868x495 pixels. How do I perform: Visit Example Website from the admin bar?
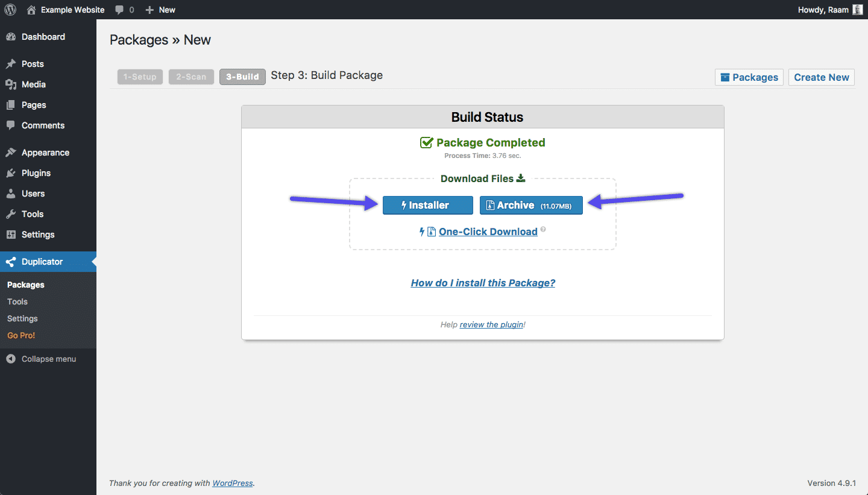pos(72,10)
